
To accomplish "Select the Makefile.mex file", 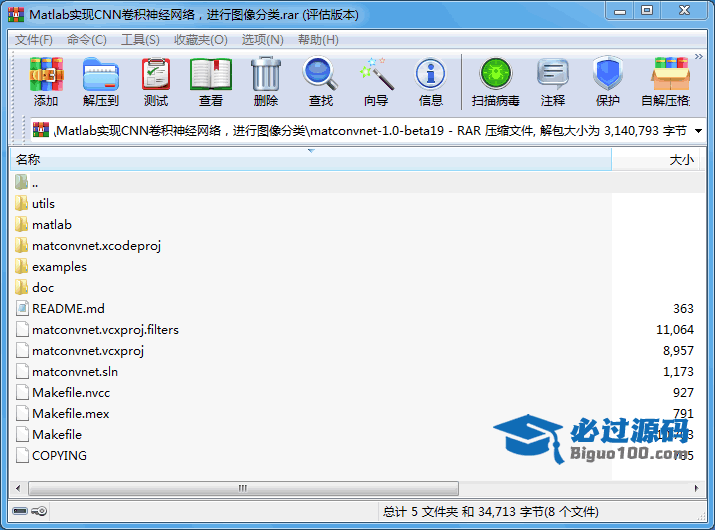I will 71,413.
